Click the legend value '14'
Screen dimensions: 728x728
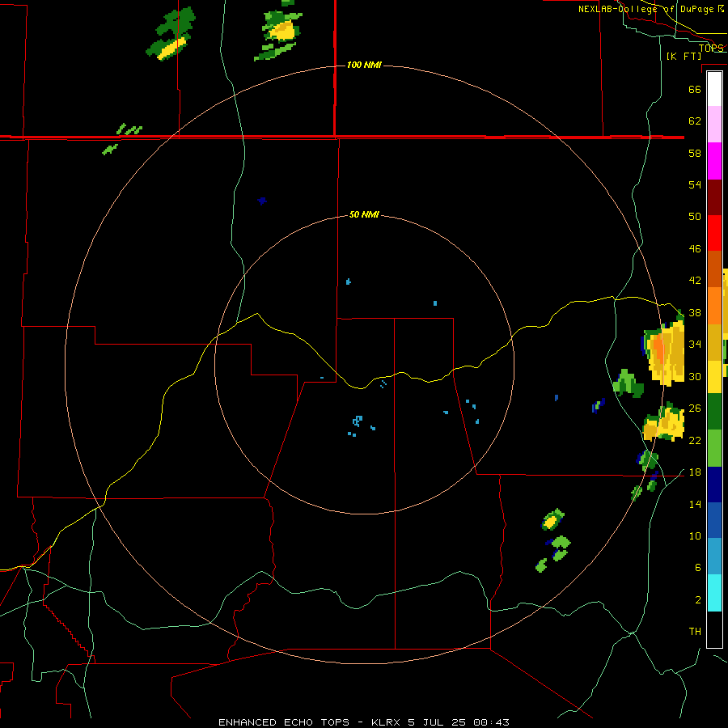coord(695,504)
